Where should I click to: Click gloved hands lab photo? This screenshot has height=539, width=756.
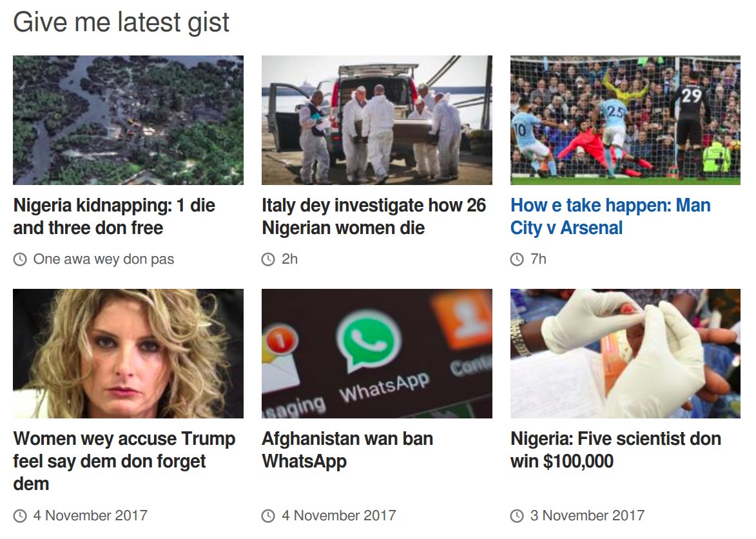click(625, 353)
